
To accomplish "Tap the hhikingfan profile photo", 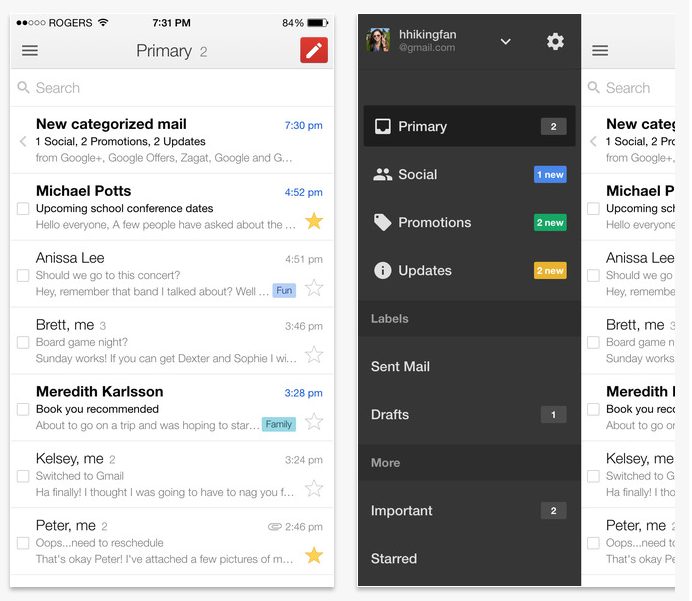I will tap(378, 40).
